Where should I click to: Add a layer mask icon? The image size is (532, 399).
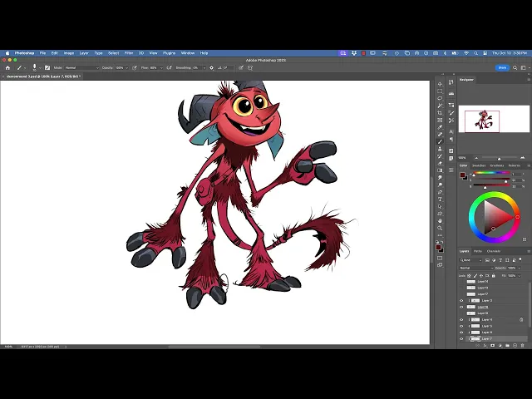pyautogui.click(x=493, y=346)
